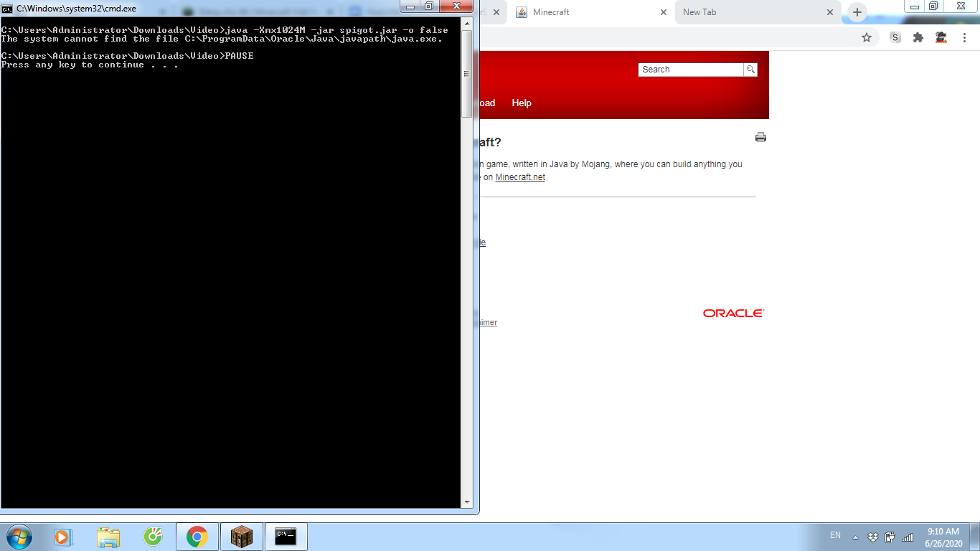The width and height of the screenshot is (980, 551).
Task: Follow the Minecraft.net link
Action: coord(520,177)
